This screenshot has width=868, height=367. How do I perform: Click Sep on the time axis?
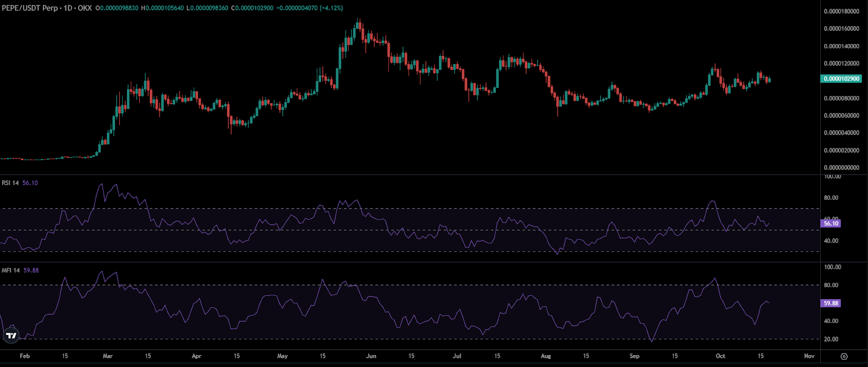click(634, 356)
